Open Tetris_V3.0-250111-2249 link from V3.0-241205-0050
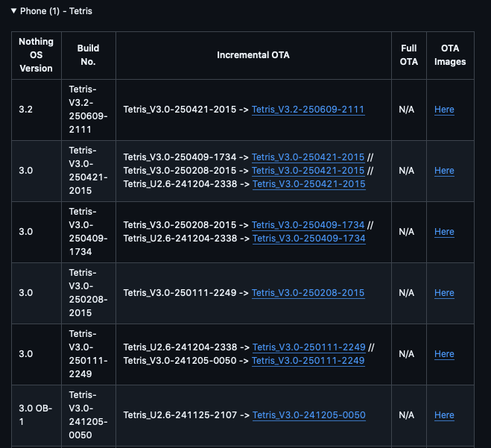491x448 pixels. pyautogui.click(x=308, y=361)
